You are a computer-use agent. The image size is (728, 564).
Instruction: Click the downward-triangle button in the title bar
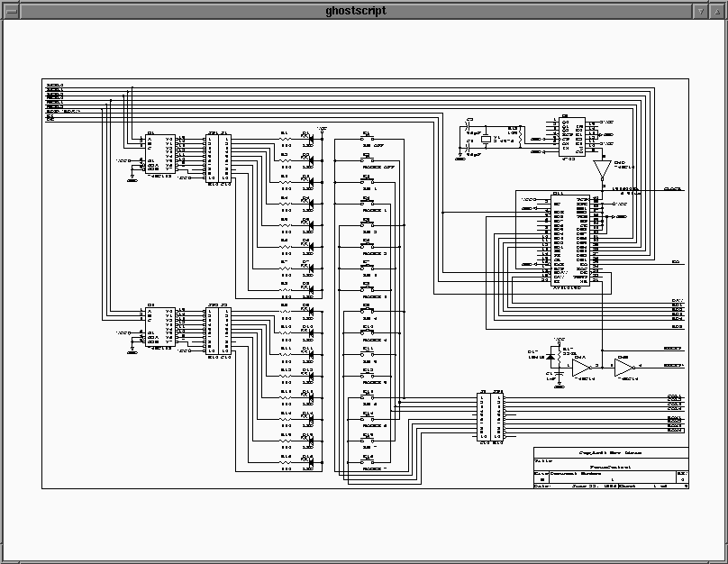point(701,10)
